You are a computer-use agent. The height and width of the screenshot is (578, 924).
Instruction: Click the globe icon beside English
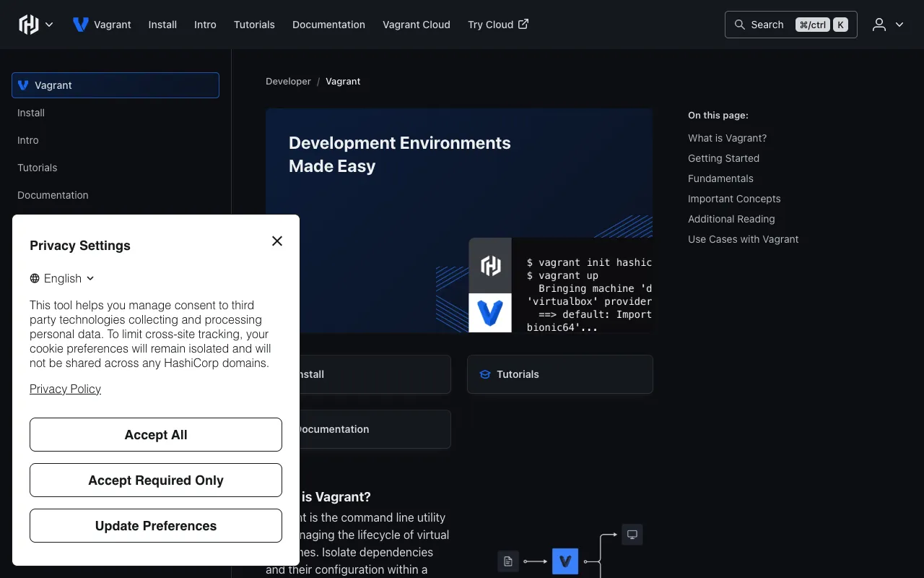pyautogui.click(x=34, y=278)
